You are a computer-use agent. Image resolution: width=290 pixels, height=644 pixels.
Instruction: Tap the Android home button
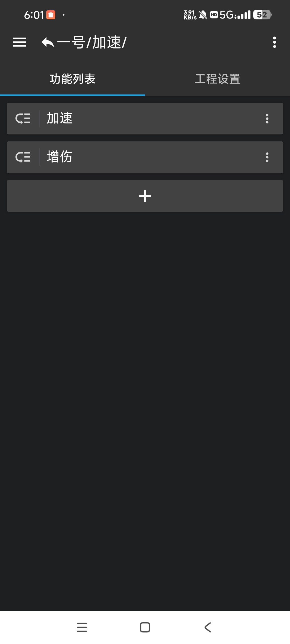tap(145, 627)
